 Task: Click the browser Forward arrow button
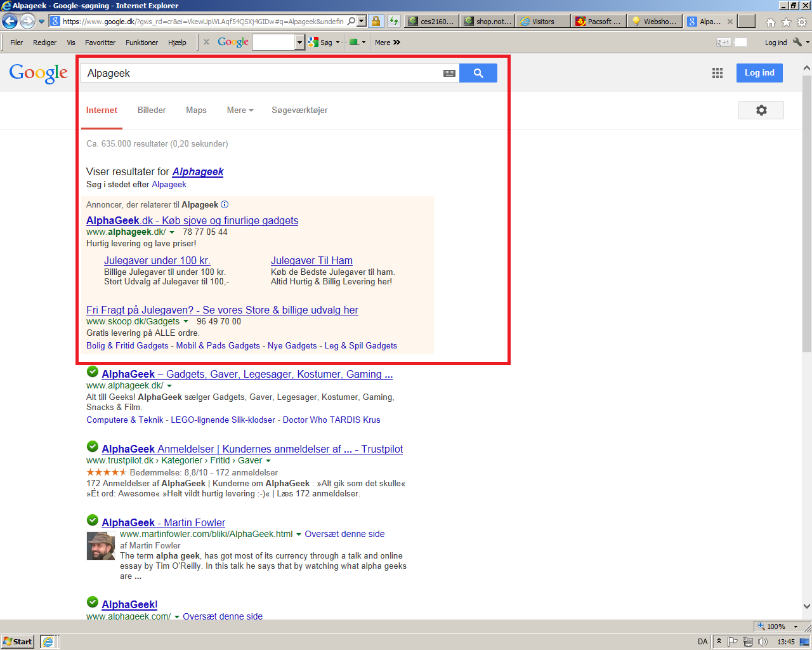coord(27,22)
